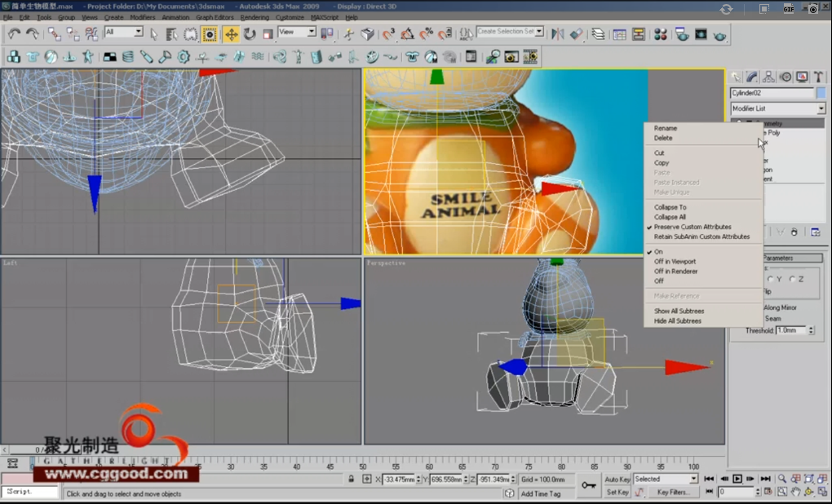Click the Undo arrow in main toolbar
The height and width of the screenshot is (504, 832).
click(14, 34)
